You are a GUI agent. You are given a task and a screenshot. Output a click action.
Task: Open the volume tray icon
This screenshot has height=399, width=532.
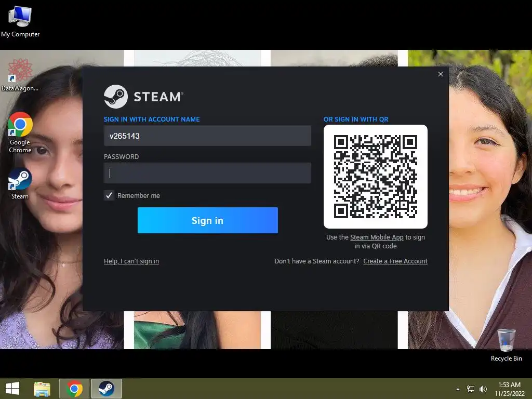pyautogui.click(x=483, y=389)
